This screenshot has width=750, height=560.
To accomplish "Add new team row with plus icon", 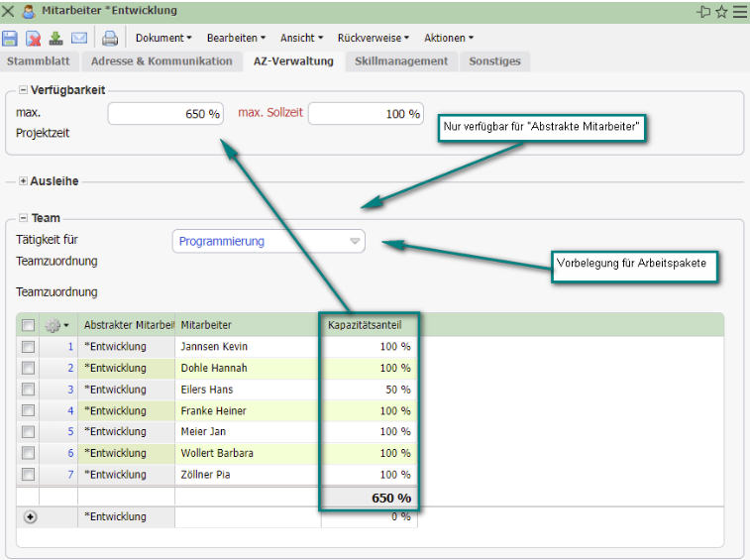I will [30, 516].
